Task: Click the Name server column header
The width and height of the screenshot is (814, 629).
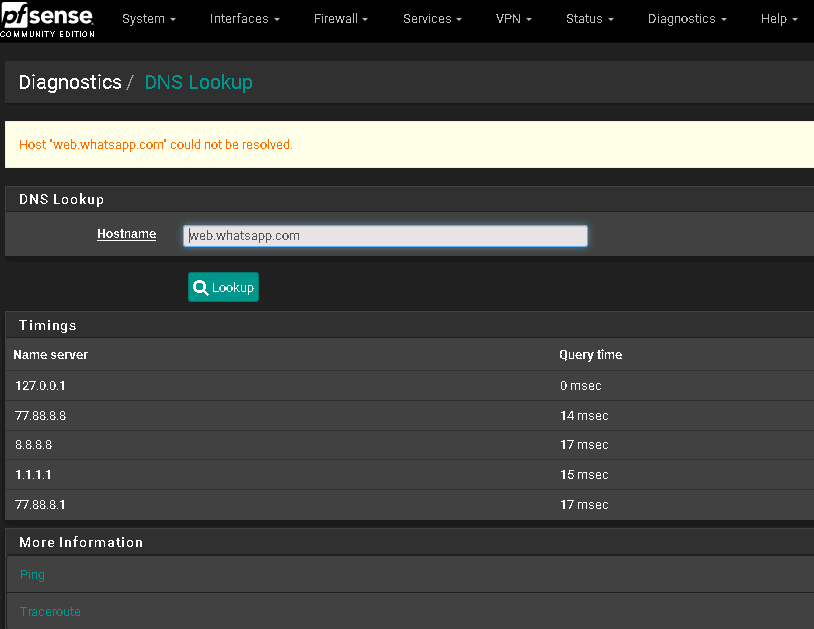Action: [x=50, y=355]
